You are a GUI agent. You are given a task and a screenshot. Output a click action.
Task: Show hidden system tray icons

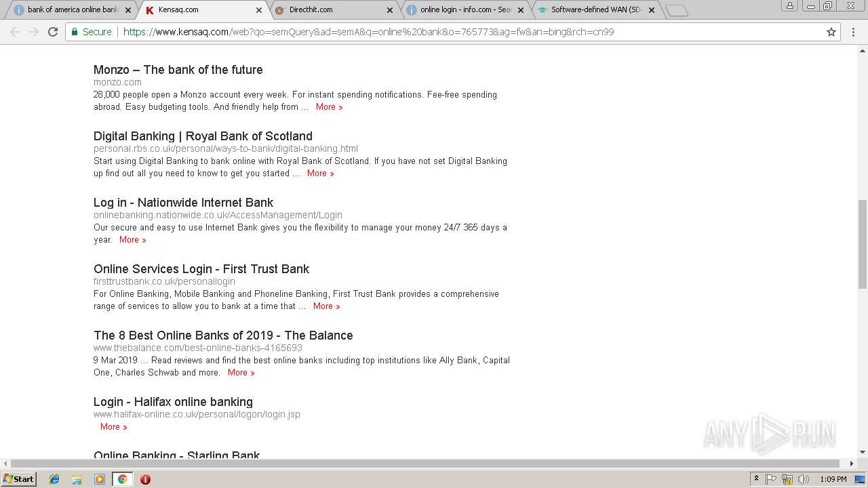pos(756,479)
